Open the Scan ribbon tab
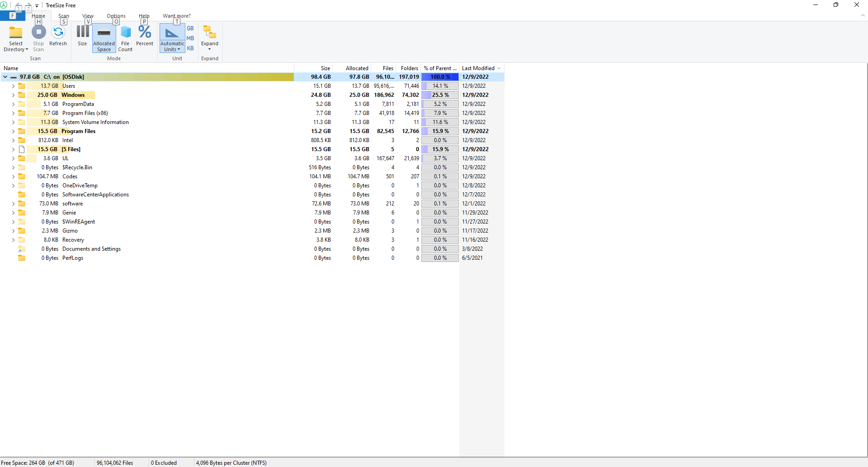Viewport: 868px width, 467px height. click(x=64, y=16)
